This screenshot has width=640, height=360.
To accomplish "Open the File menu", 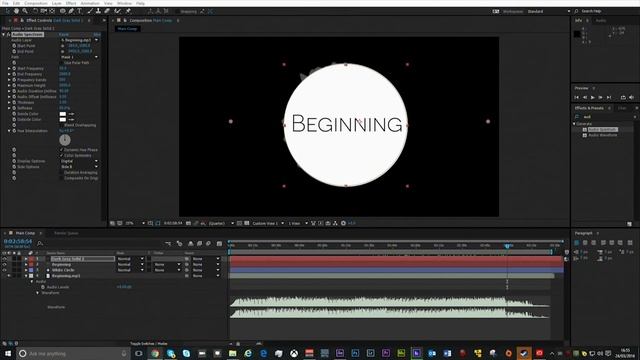I will pos(5,3).
